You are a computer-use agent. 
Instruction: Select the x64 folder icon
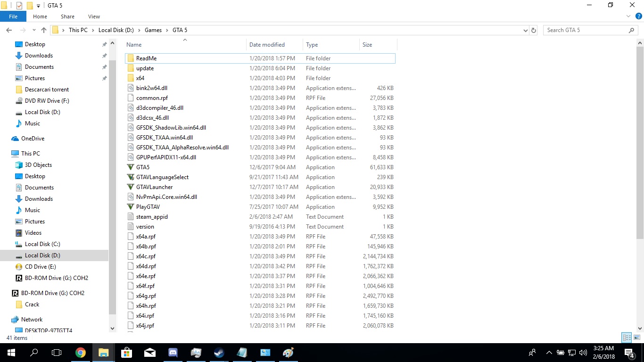tap(131, 78)
